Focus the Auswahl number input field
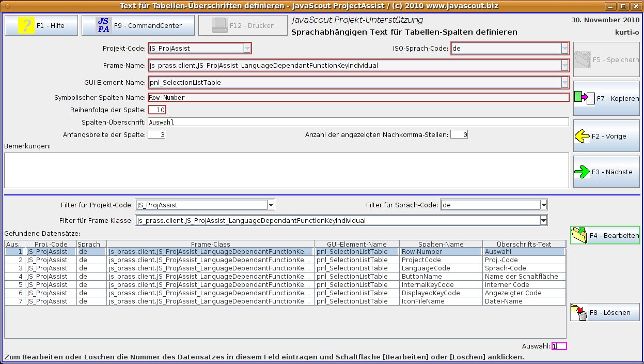Viewport: 644px width, 364px height. [x=559, y=346]
